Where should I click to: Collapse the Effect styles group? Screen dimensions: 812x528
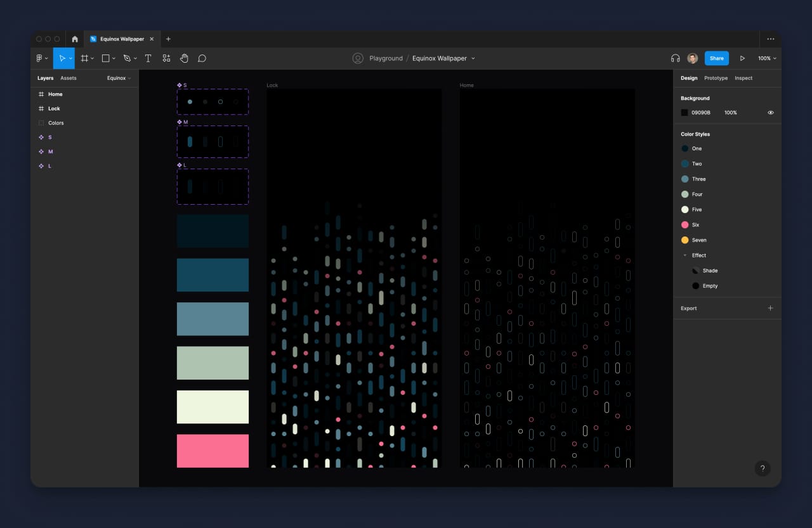pyautogui.click(x=685, y=255)
